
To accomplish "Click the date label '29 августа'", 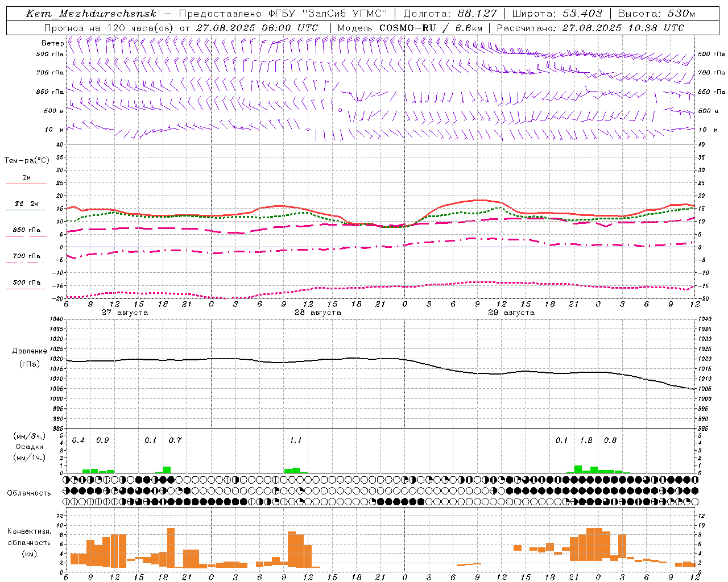I will (x=511, y=313).
